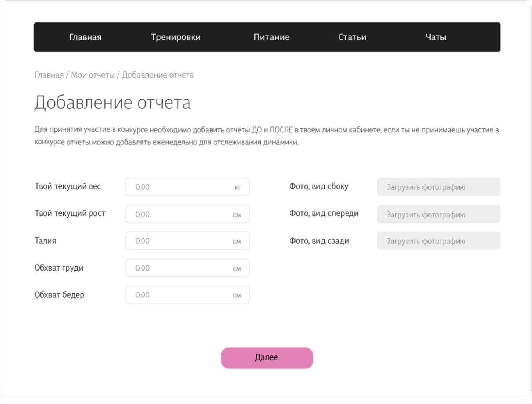
Task: Upload the Фото, вид сзади photo
Action: coord(438,240)
